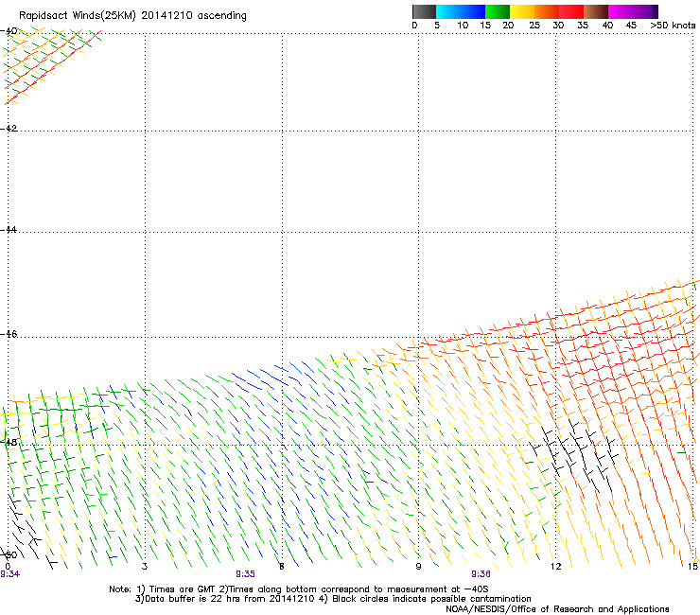The height and width of the screenshot is (615, 700).
Task: Click the red wind barb cluster near -40 latitude
Action: 51,66
